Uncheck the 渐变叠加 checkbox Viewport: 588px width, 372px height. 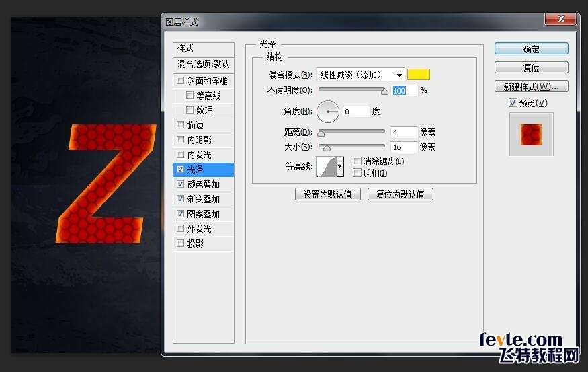180,198
